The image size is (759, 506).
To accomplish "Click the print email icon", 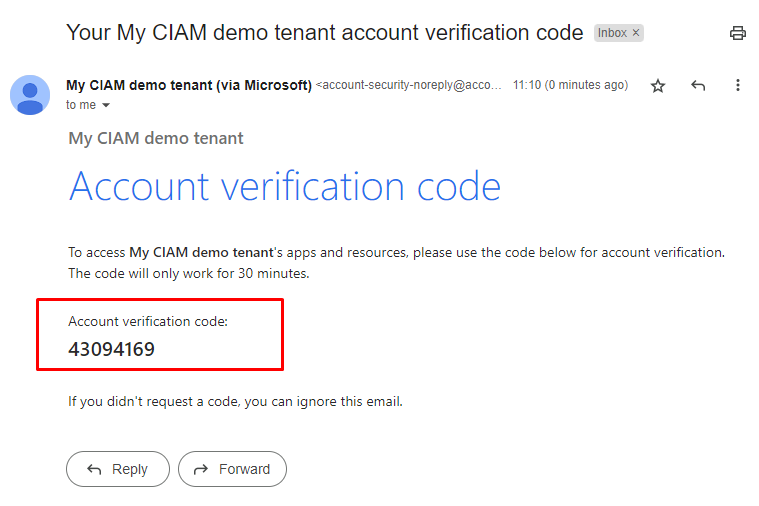I will 738,33.
